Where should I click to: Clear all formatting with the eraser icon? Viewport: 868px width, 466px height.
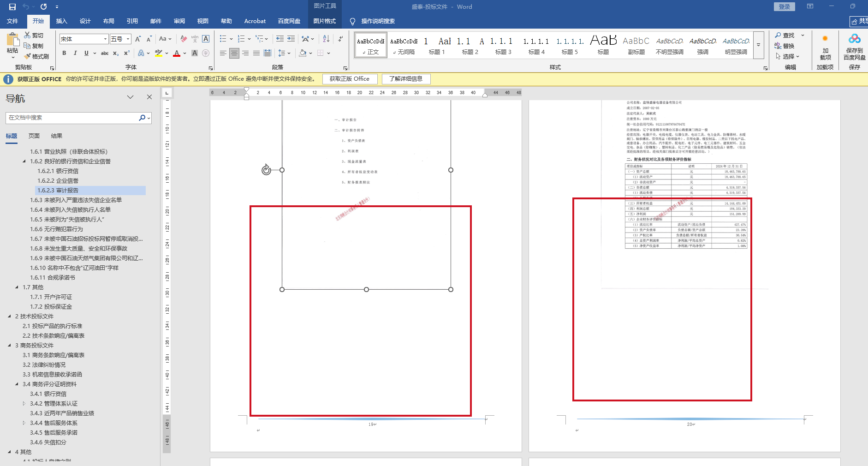(184, 39)
